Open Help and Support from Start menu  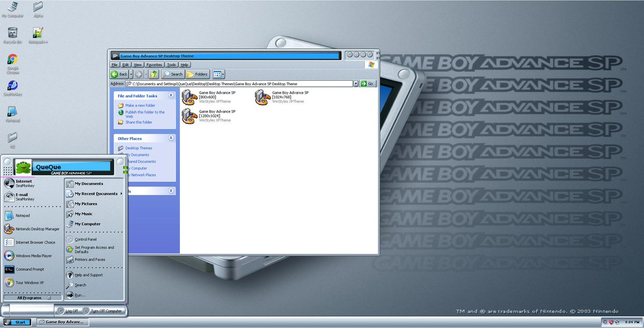click(94, 275)
